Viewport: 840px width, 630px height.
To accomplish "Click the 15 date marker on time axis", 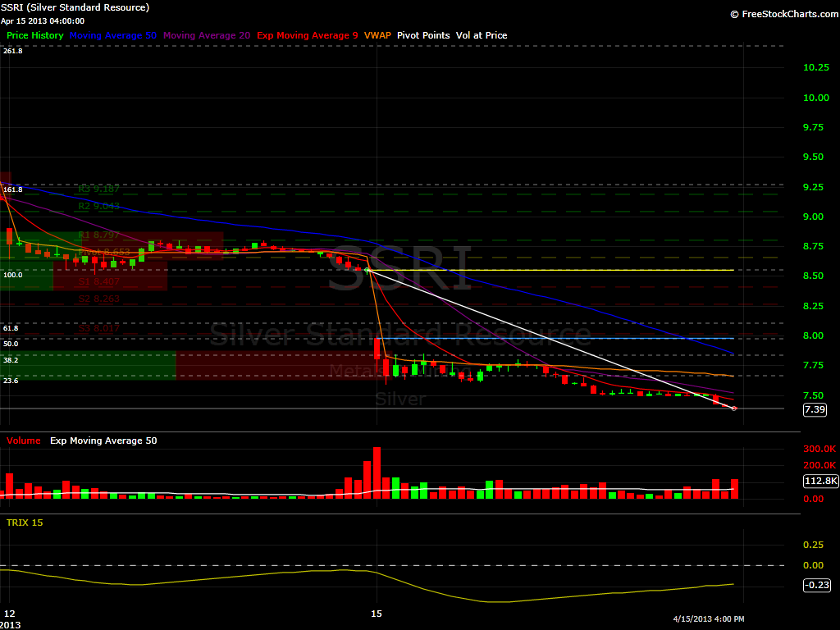I will pyautogui.click(x=377, y=614).
